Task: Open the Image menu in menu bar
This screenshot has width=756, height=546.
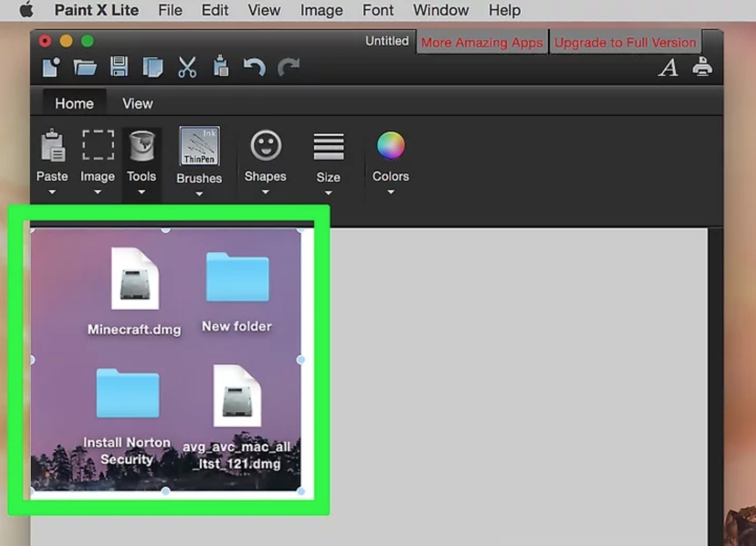Action: [321, 10]
